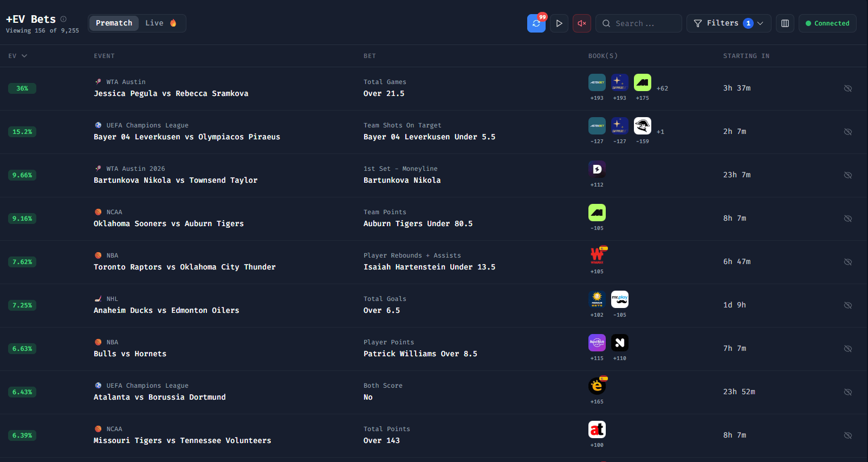Click the EVENT column header
Viewport: 868px width, 462px height.
tap(104, 56)
